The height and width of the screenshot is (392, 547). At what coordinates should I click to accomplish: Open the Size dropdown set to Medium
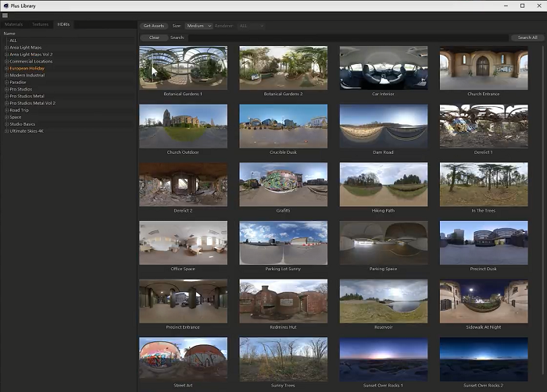click(x=198, y=26)
